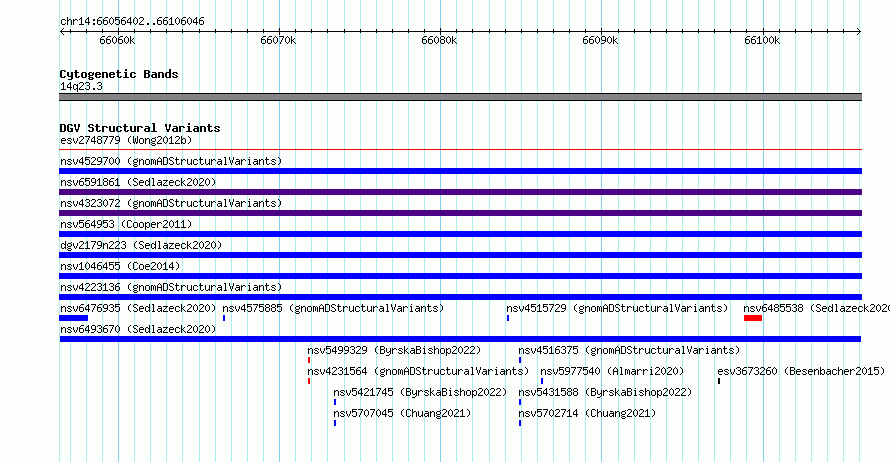
Task: Open the nsv1046455 (Coe2014) label
Action: click(120, 266)
